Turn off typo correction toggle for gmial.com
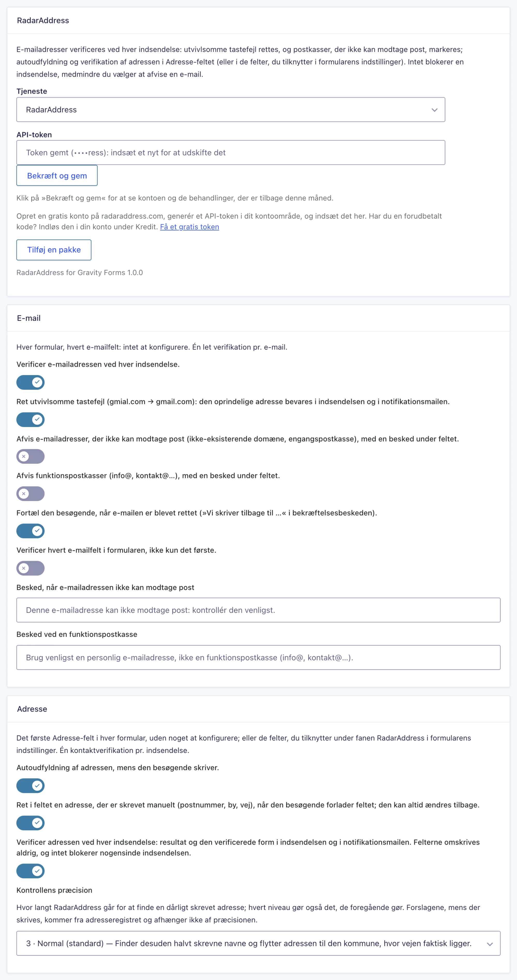Screen dimensions: 517x980 click(31, 420)
